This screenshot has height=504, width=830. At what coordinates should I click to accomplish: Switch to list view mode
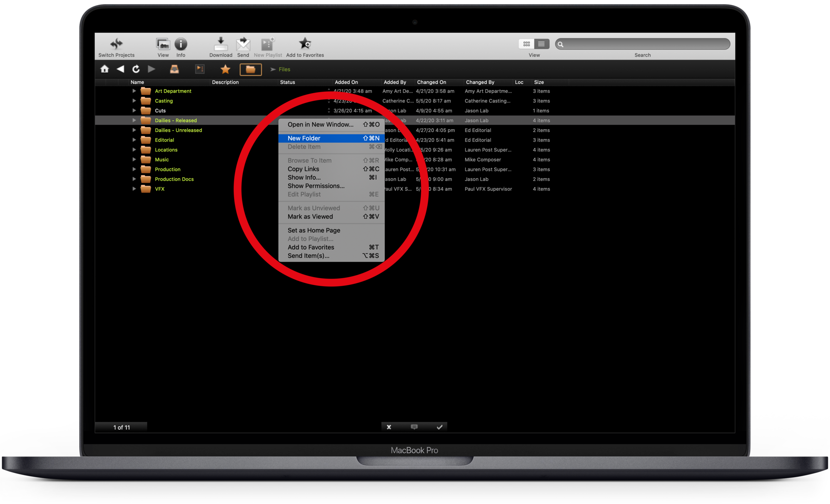coord(541,44)
